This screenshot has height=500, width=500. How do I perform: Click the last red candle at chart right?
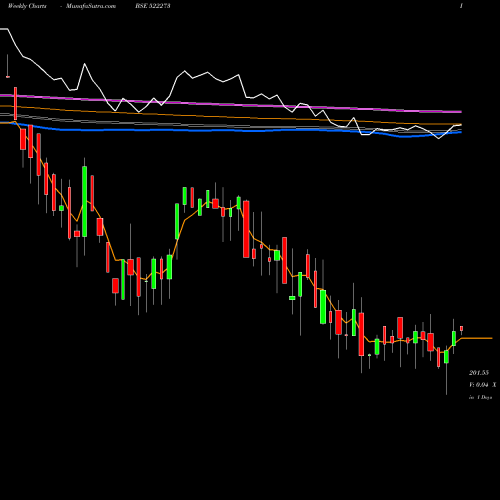462,329
